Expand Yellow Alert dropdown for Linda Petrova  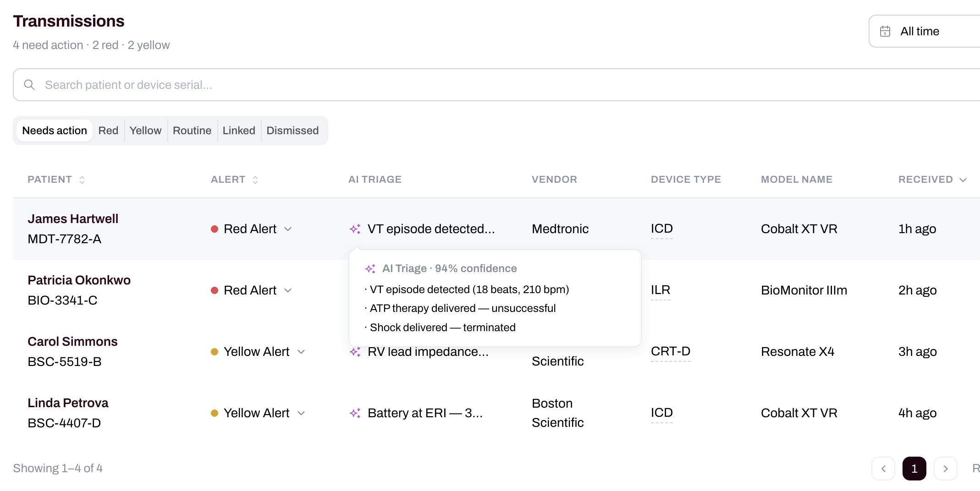[301, 413]
